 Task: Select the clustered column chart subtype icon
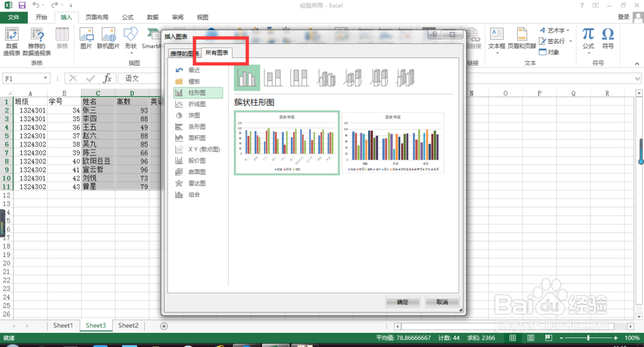pyautogui.click(x=247, y=78)
